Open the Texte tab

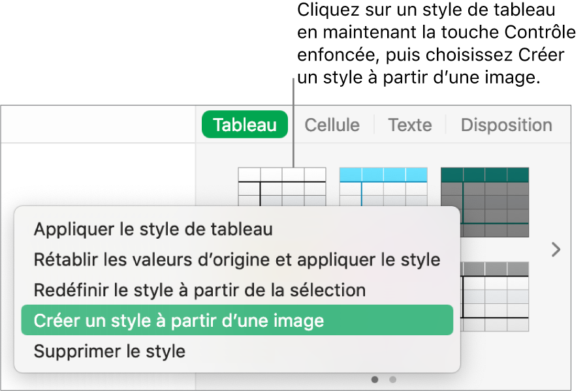click(x=410, y=125)
